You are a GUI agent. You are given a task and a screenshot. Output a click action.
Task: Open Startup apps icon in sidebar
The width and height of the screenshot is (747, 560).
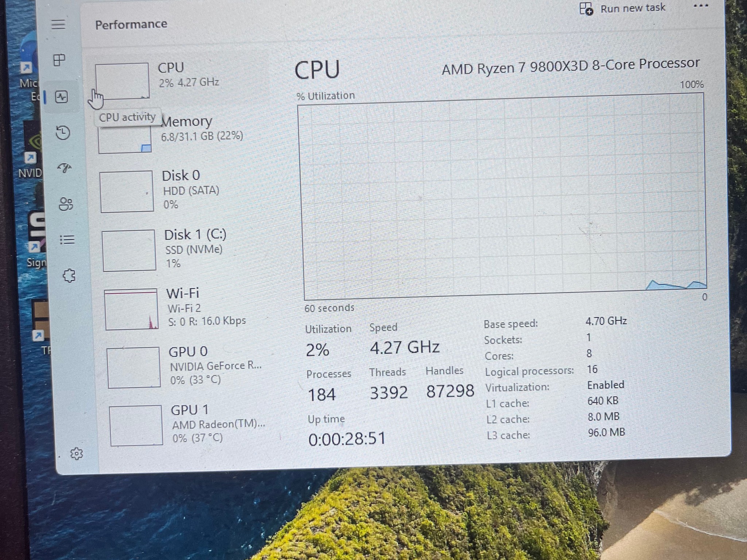65,168
